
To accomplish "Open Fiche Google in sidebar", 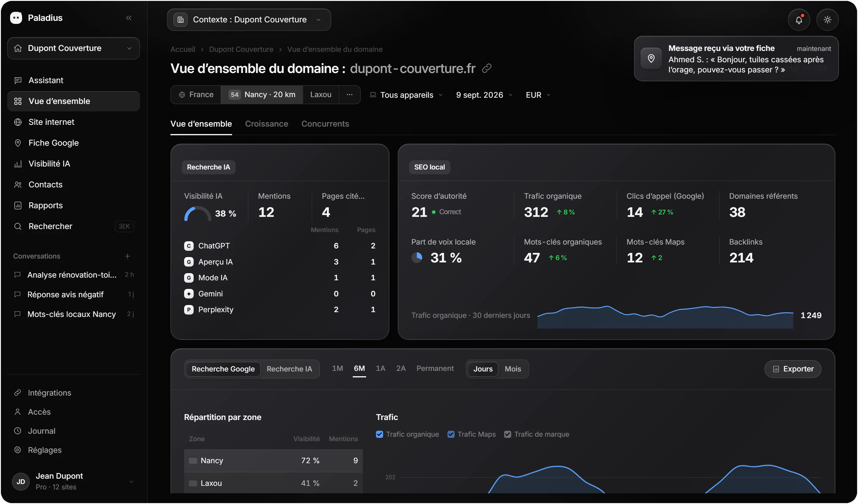I will click(74, 143).
